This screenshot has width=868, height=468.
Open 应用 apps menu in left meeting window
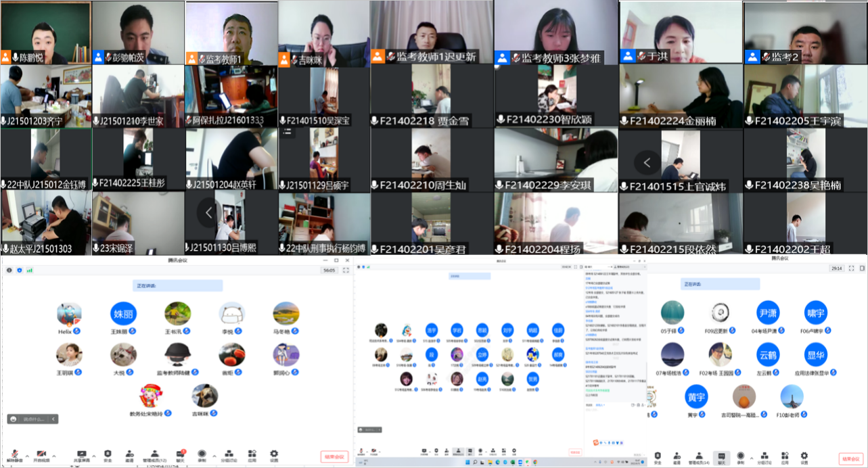[x=252, y=455]
